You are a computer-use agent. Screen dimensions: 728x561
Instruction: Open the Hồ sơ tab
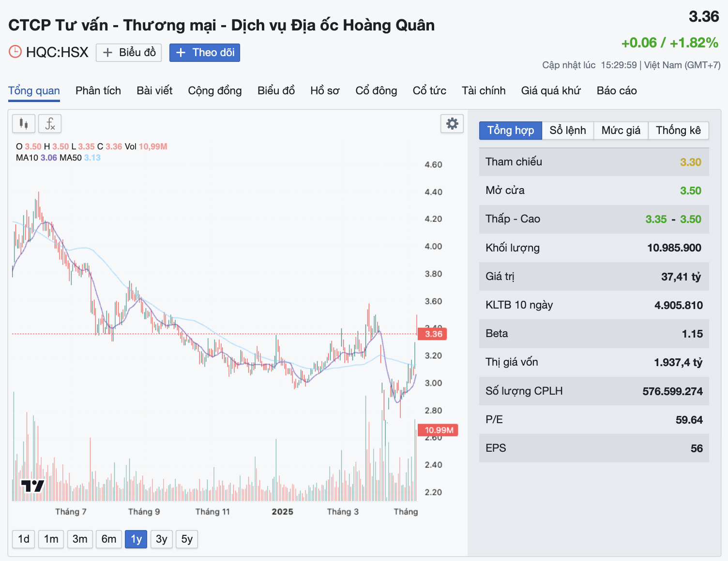point(325,91)
